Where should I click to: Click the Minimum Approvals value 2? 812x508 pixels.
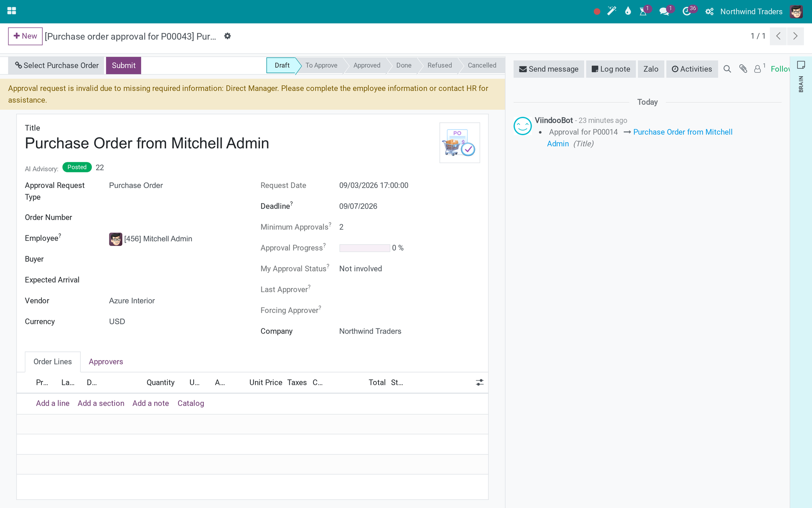click(x=341, y=227)
